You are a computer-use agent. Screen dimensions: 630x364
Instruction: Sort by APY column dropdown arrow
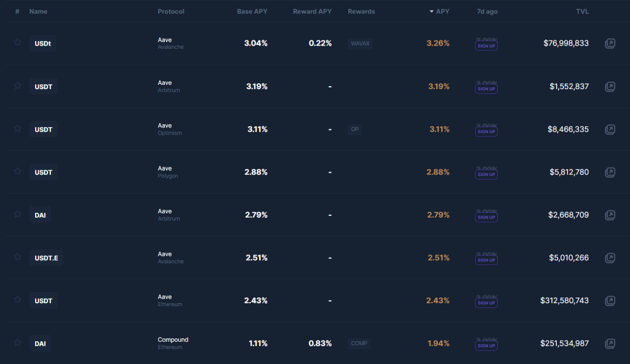pyautogui.click(x=431, y=12)
